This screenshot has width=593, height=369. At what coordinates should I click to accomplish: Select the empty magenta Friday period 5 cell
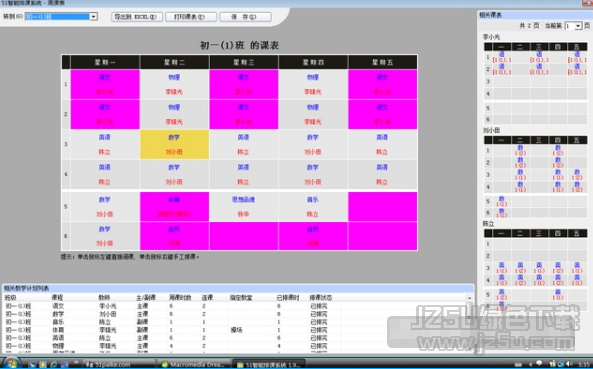click(382, 206)
